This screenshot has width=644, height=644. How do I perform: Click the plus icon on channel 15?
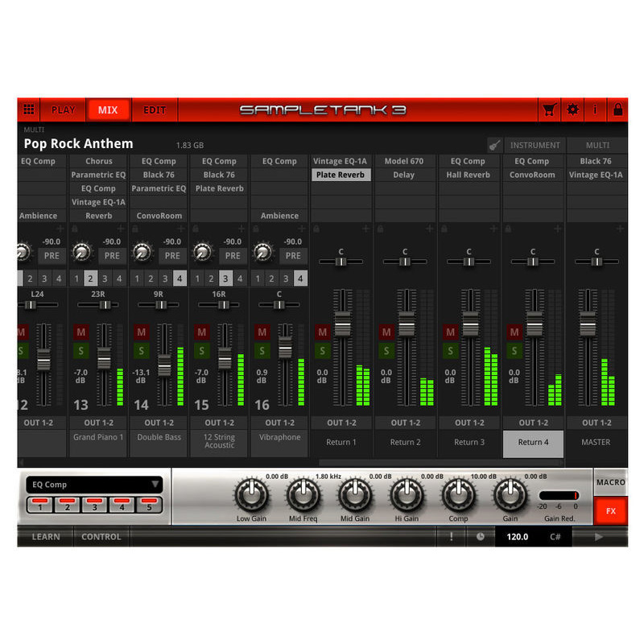pyautogui.click(x=241, y=229)
